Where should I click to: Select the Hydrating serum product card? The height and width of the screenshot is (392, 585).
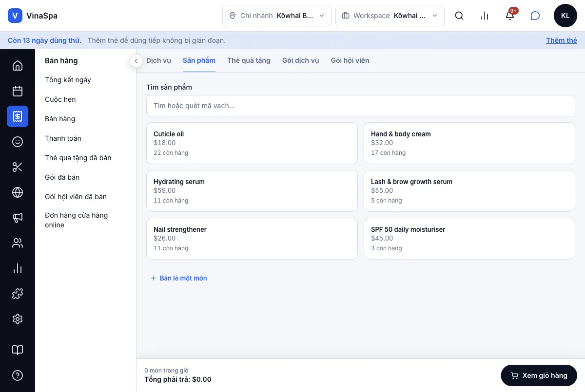tap(252, 191)
